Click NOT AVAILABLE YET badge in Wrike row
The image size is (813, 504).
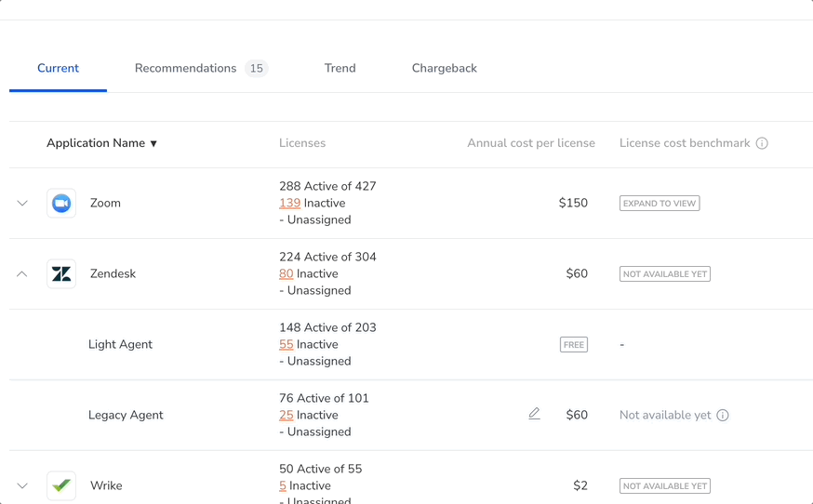(x=665, y=485)
